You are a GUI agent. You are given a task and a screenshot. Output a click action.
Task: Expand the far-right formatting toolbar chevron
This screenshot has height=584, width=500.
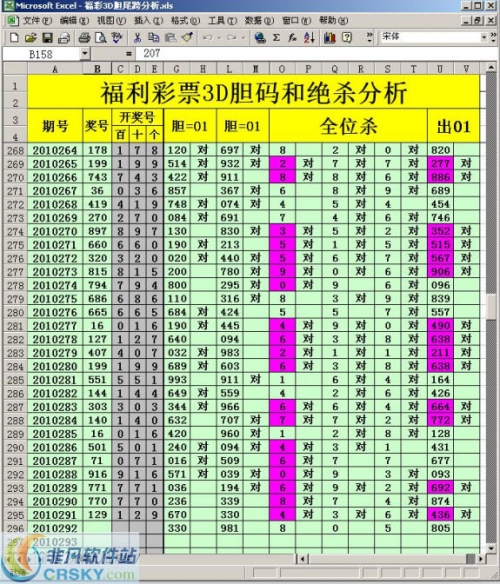(x=493, y=37)
